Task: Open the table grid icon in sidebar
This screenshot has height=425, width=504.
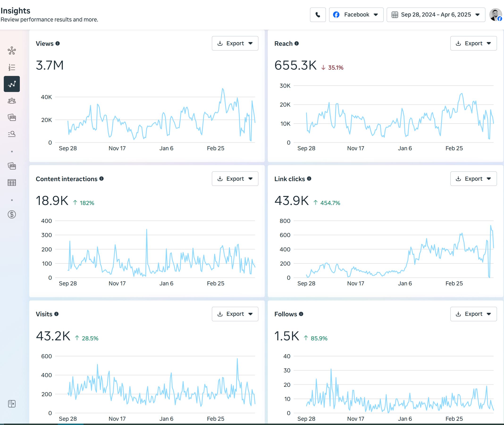Action: 12,183
